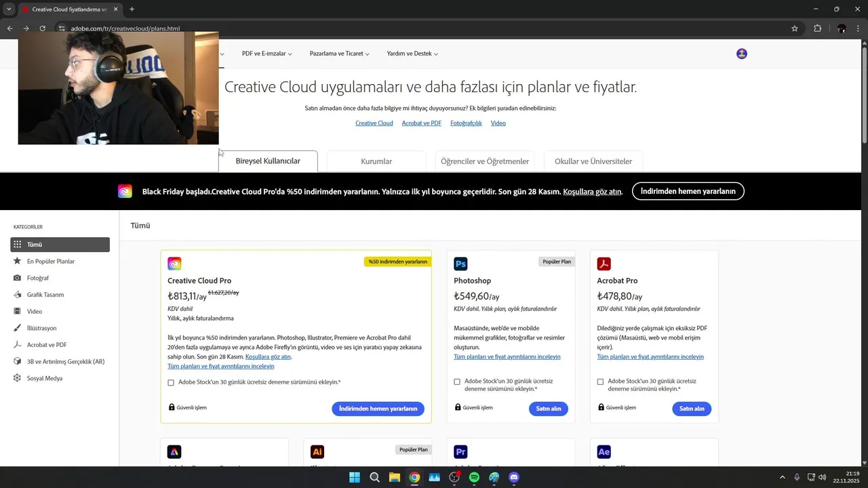
Task: Pick the İllüstrasyon brush icon
Action: [x=18, y=328]
